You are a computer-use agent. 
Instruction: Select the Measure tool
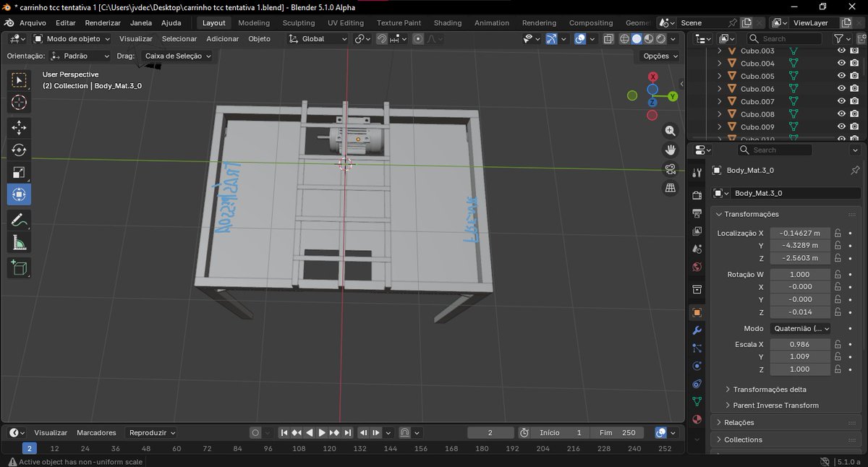pos(20,243)
